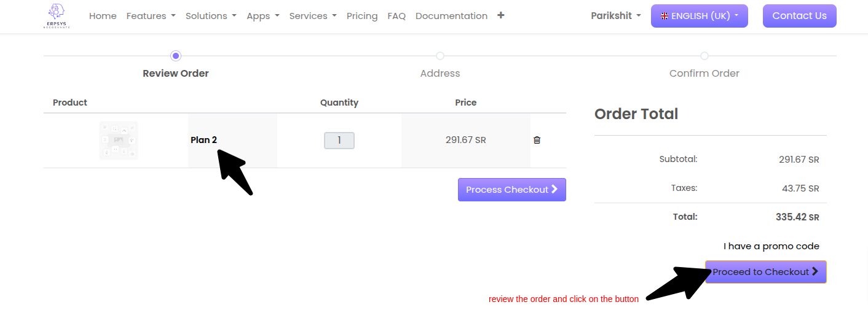The image size is (868, 318).
Task: Navigate to the FAQ page
Action: click(x=397, y=16)
